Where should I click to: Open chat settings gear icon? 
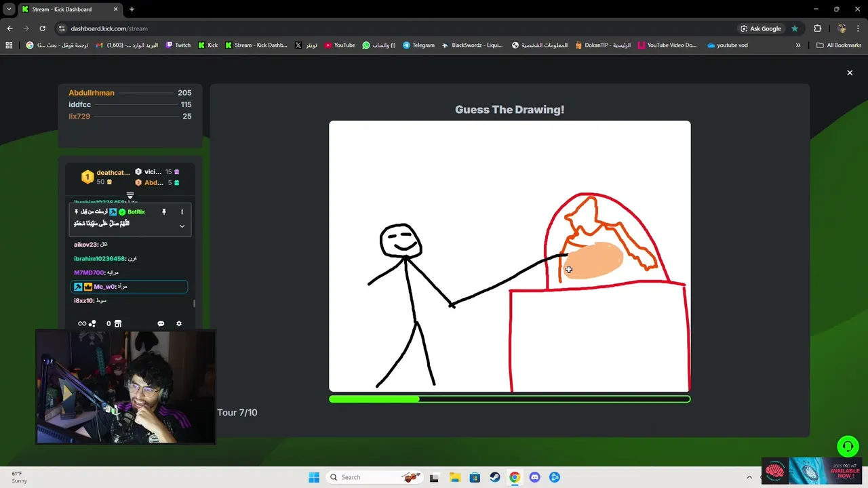click(x=179, y=324)
